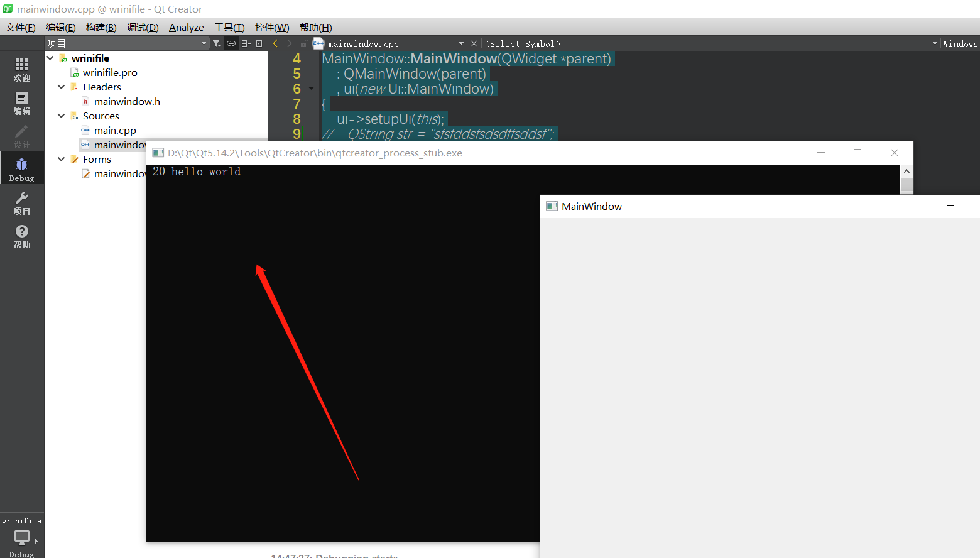980x558 pixels.
Task: Go forward in editor navigation history
Action: pos(289,43)
